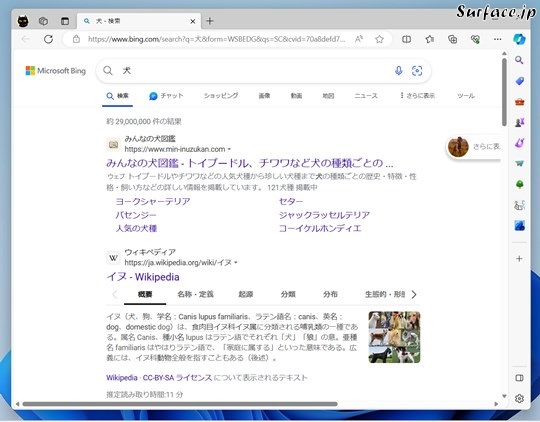Click the Microsoft Bing logo

tap(56, 71)
